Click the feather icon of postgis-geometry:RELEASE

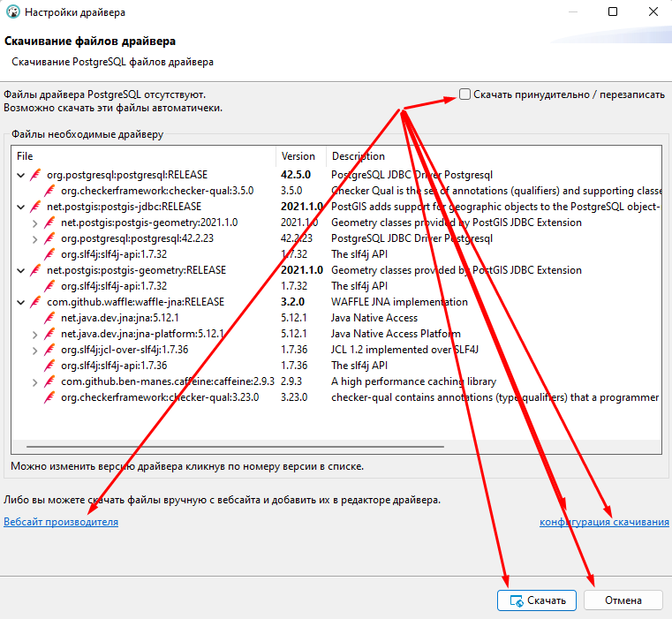[35, 270]
